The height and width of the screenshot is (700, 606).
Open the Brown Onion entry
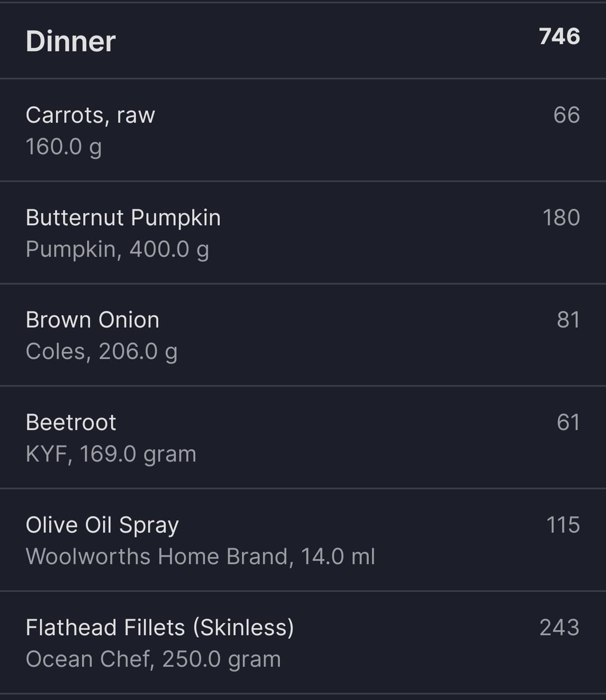point(303,335)
